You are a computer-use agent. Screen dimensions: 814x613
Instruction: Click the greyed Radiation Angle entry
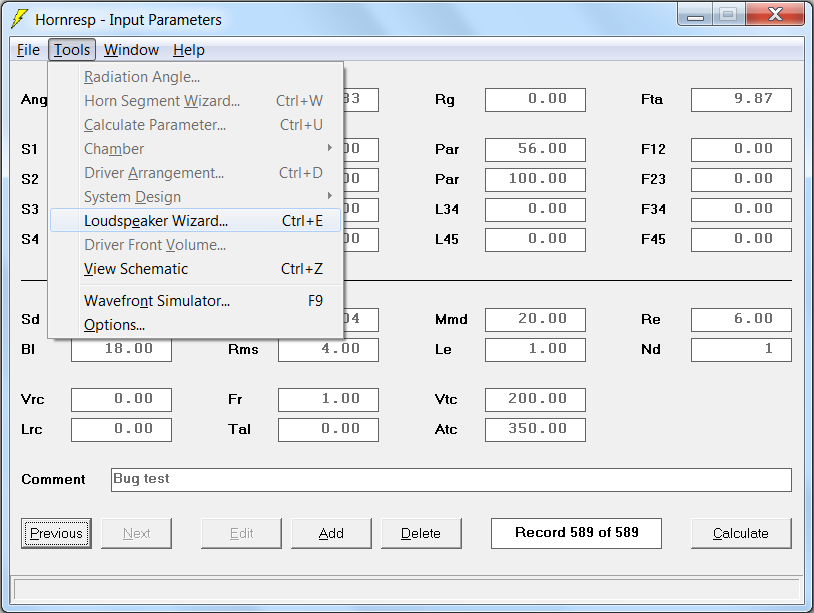click(x=195, y=77)
